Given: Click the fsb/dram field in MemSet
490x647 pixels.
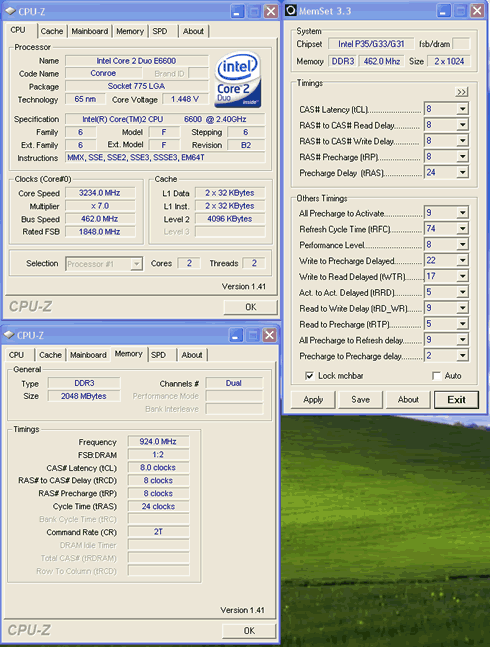Looking at the screenshot, I should 461,44.
